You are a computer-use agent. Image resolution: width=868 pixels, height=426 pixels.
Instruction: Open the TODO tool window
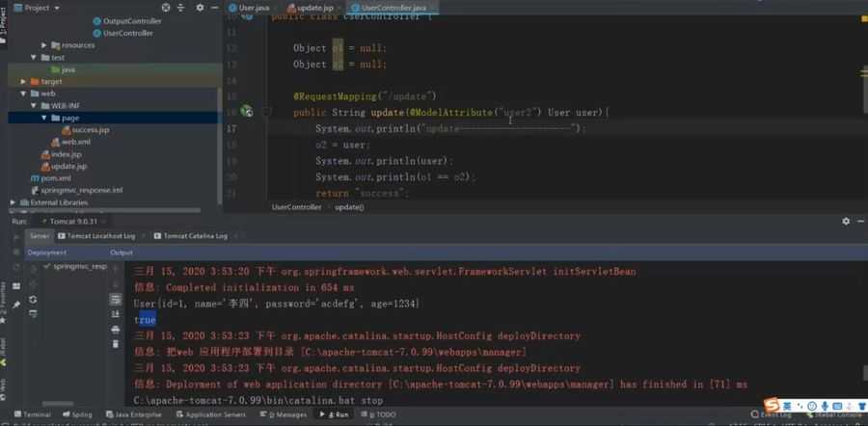tap(379, 414)
